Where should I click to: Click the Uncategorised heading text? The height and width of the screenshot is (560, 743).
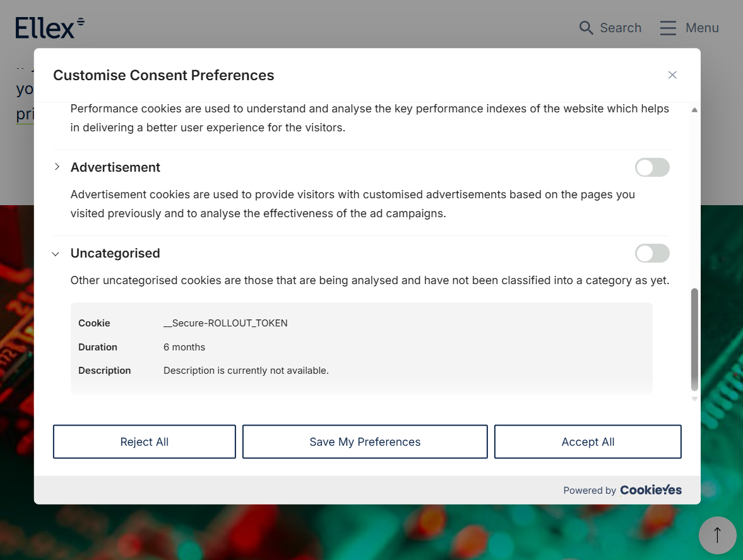coord(115,253)
